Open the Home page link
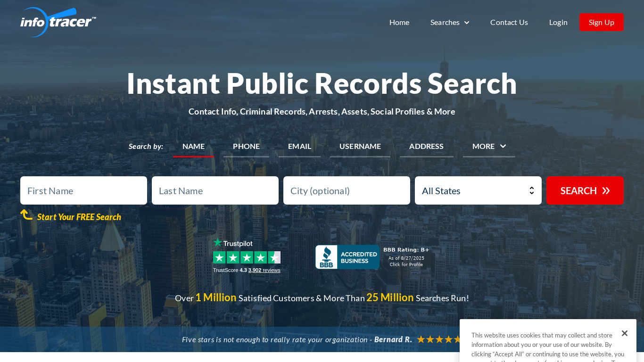This screenshot has width=644, height=362. tap(399, 22)
